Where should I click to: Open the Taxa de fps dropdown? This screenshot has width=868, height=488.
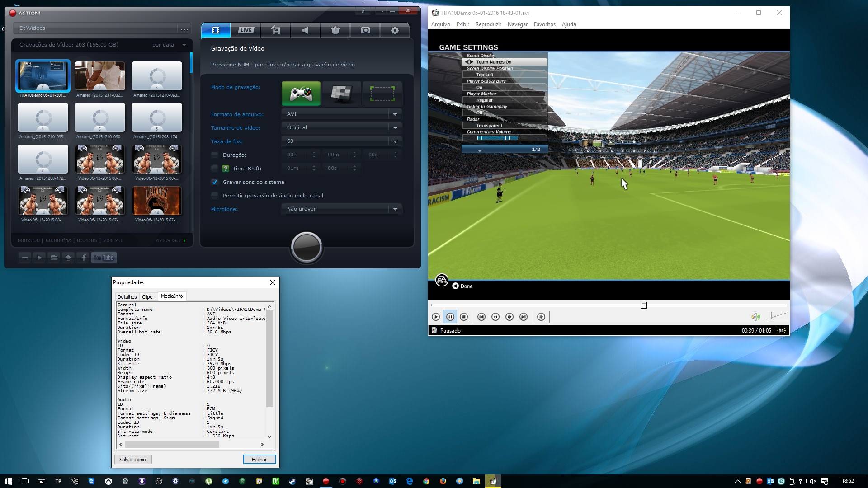(x=342, y=141)
